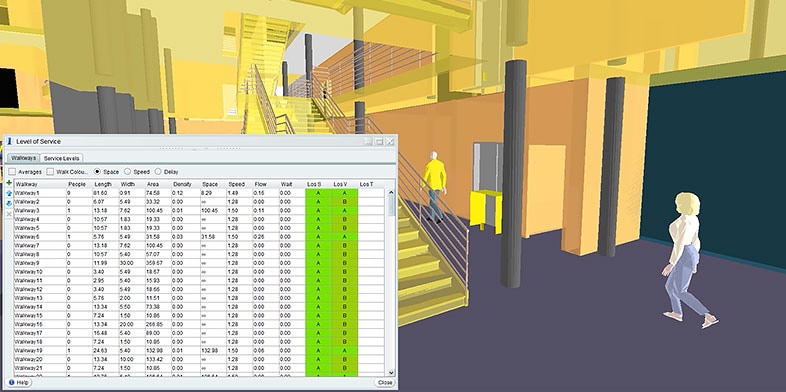This screenshot has height=392, width=786.
Task: Select the Speed radio button
Action: pyautogui.click(x=127, y=172)
